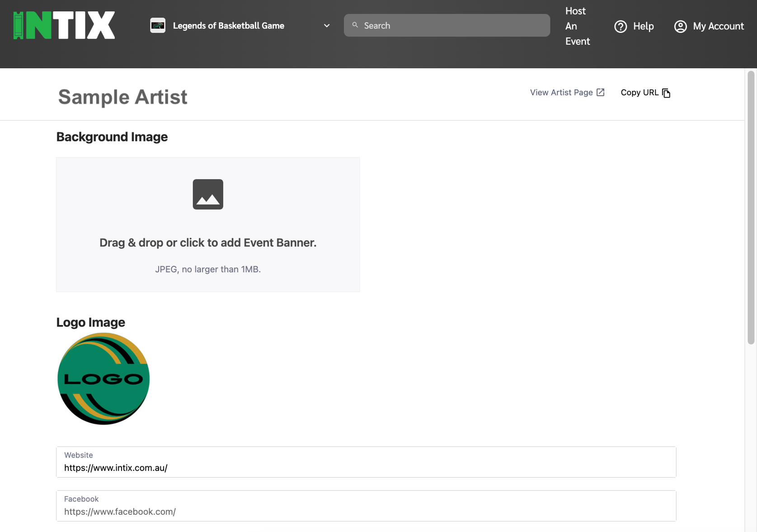Click the Search bar
Screen dimensions: 757x532
coord(447,25)
